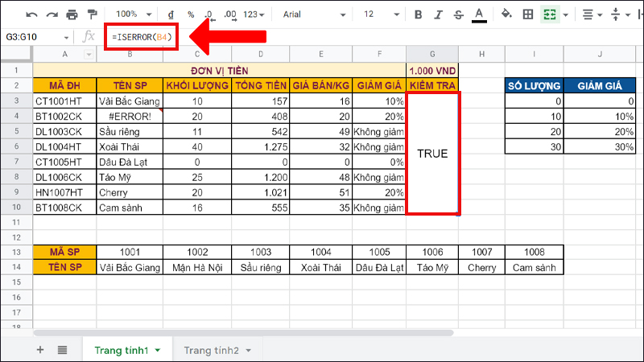Screen dimensions: 644x362
Task: Open horizontal align options
Action: pos(592,14)
